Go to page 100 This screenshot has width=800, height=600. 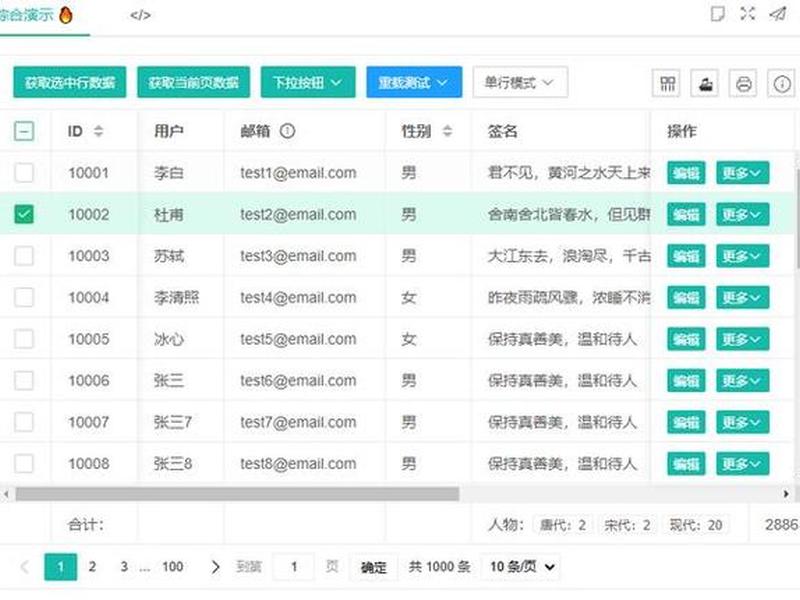[x=172, y=567]
